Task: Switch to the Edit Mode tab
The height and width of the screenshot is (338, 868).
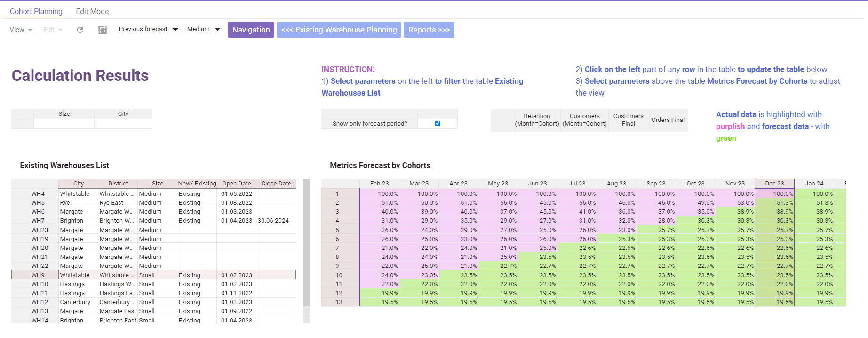Action: click(x=92, y=11)
